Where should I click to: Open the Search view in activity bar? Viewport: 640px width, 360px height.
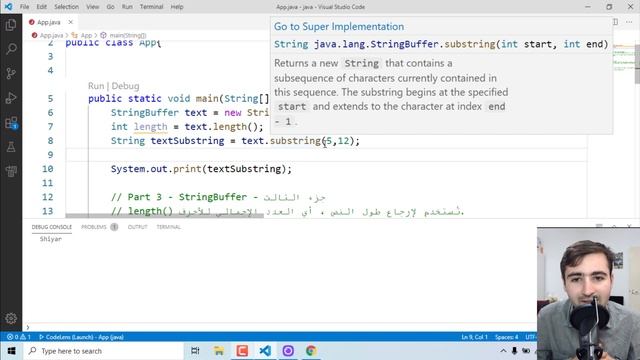coord(11,49)
